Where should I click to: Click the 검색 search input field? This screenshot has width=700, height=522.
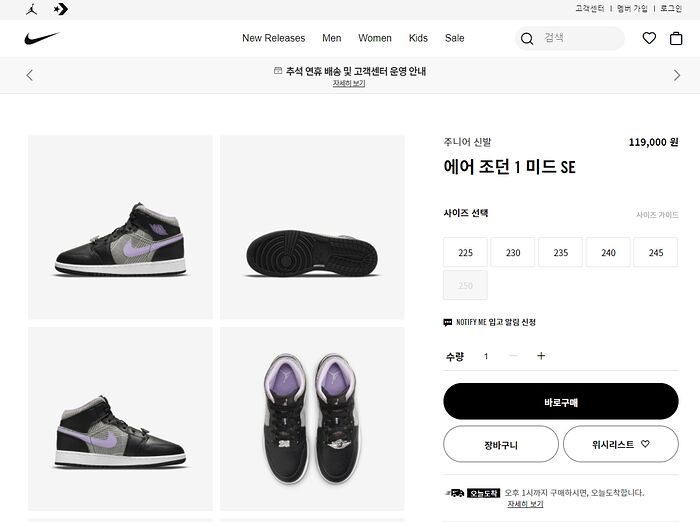click(580, 38)
